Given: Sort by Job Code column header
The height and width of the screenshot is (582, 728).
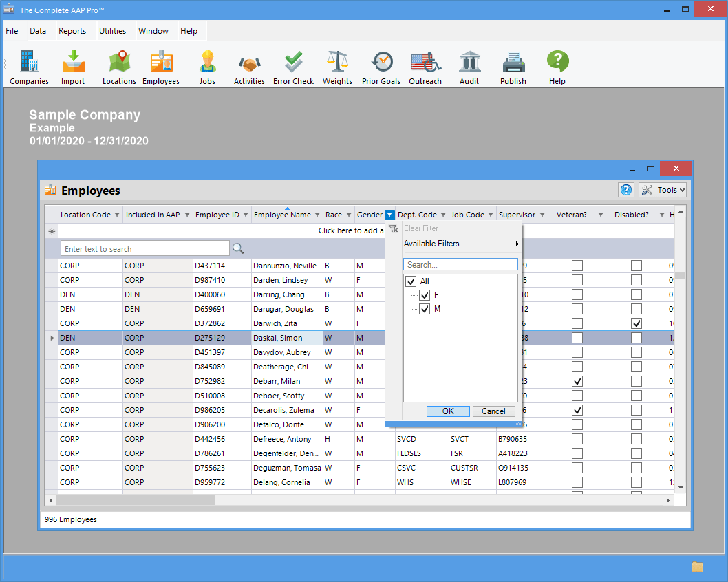Looking at the screenshot, I should pyautogui.click(x=467, y=215).
